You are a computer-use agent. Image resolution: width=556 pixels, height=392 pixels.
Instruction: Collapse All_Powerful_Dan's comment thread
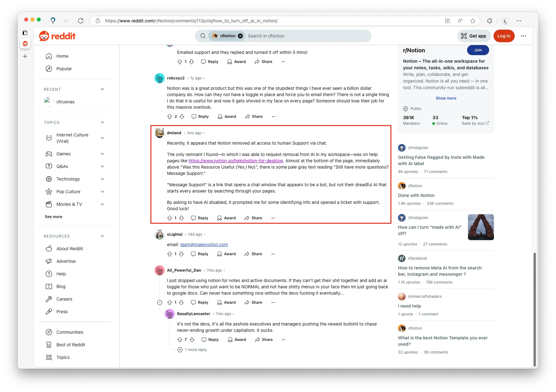pyautogui.click(x=159, y=302)
